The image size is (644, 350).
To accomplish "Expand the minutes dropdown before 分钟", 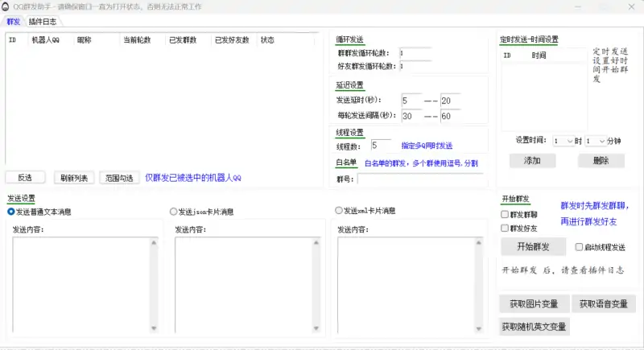I will point(600,141).
